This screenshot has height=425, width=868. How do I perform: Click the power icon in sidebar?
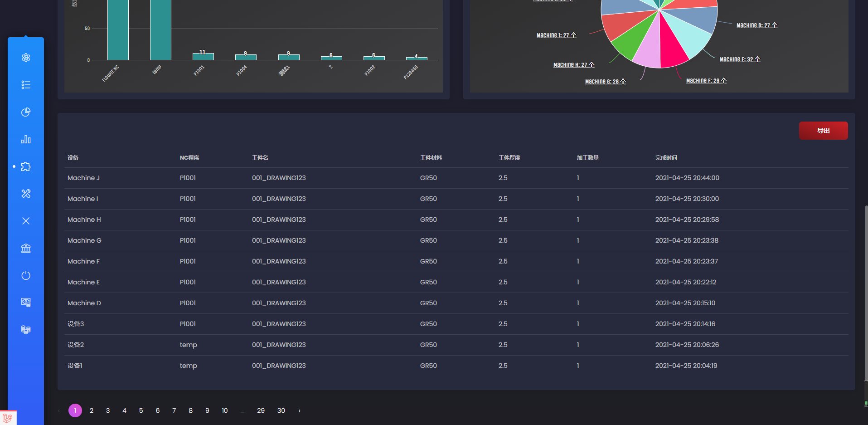26,275
